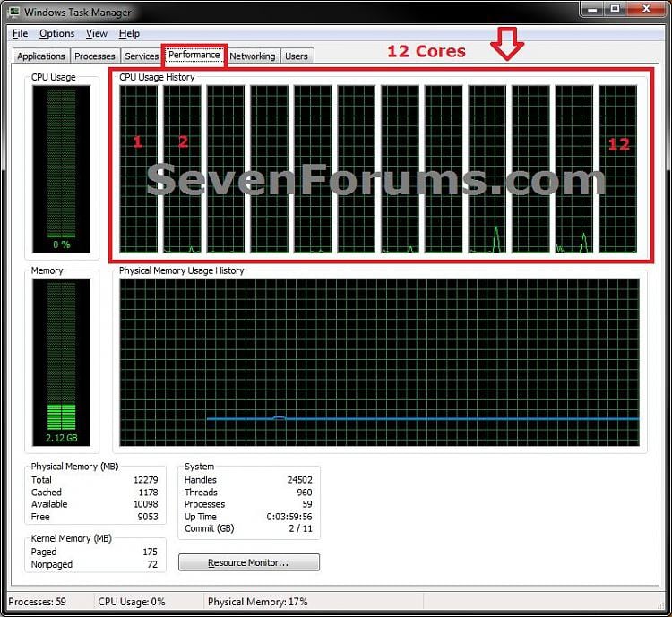Open the File menu
The width and height of the screenshot is (672, 617).
coord(20,33)
